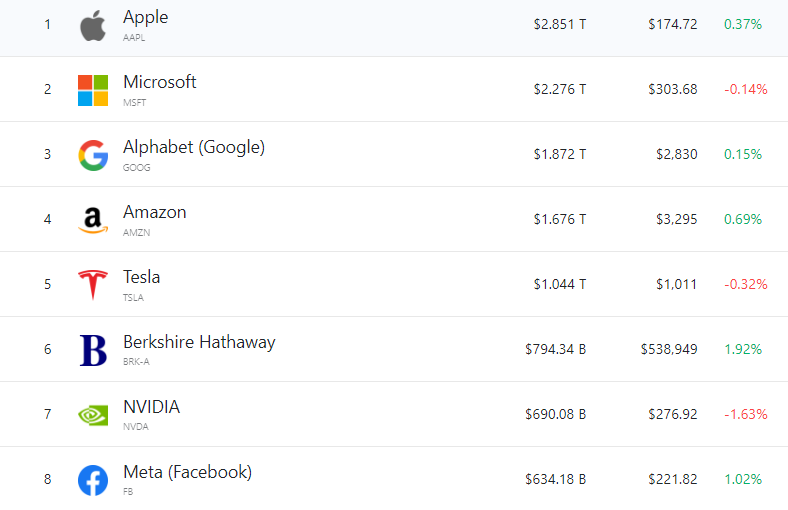This screenshot has height=510, width=788.
Task: Click the Microsoft four-square logo
Action: 92,90
